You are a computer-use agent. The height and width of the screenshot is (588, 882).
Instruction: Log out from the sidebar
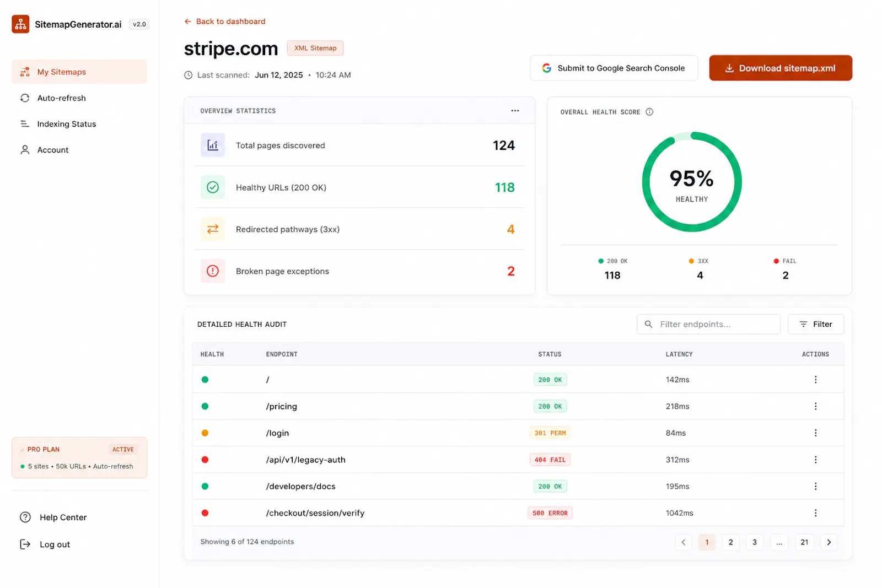pos(45,544)
